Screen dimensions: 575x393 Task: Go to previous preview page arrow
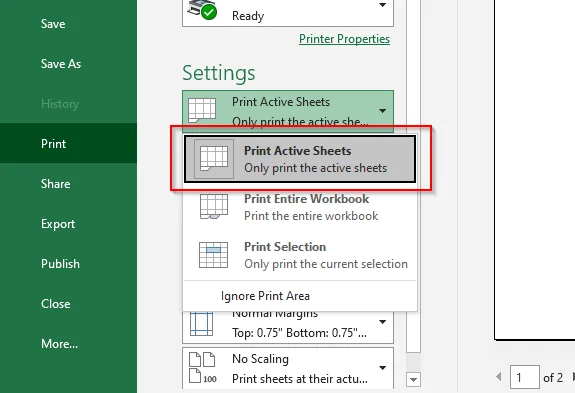(x=498, y=377)
